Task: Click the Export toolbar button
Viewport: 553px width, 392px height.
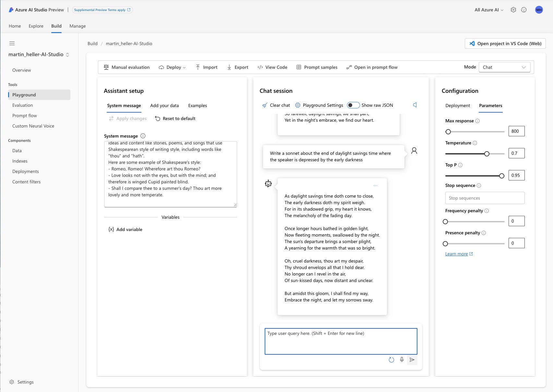Action: (x=237, y=67)
